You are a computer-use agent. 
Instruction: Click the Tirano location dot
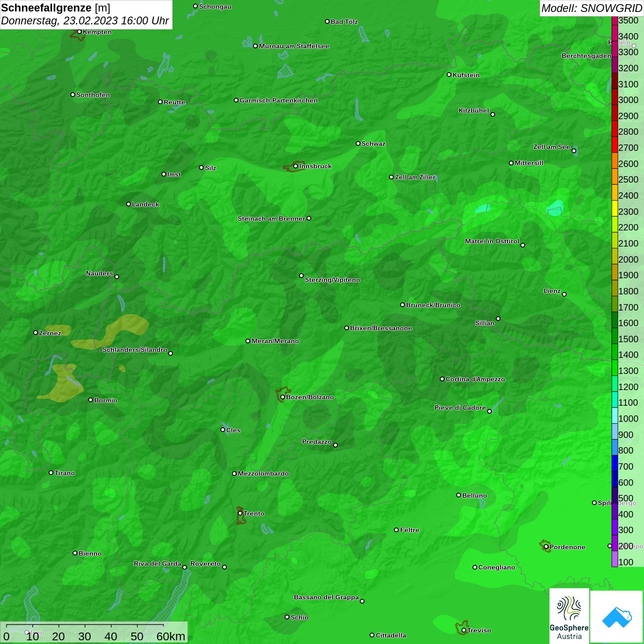(51, 472)
